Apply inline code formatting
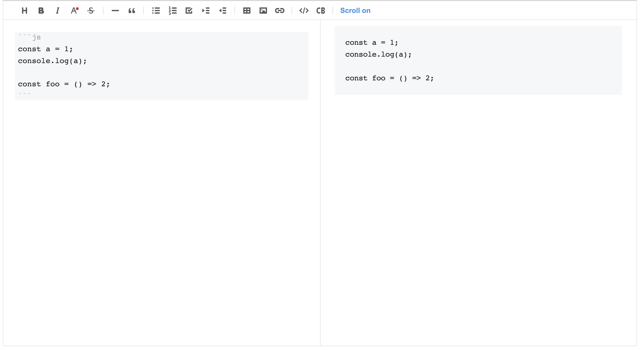 tap(304, 11)
